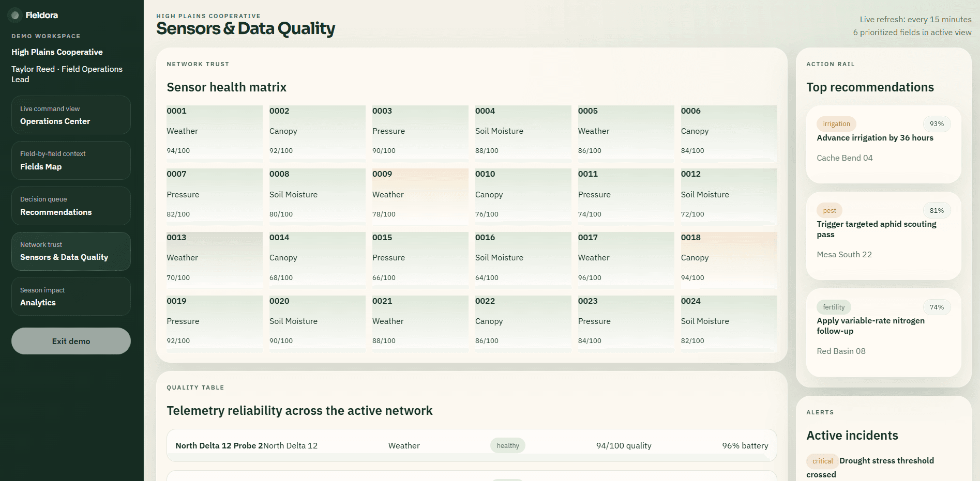Open Apply variable-rate nitrogen follow-up card
Viewport: 980px width, 481px height.
884,333
